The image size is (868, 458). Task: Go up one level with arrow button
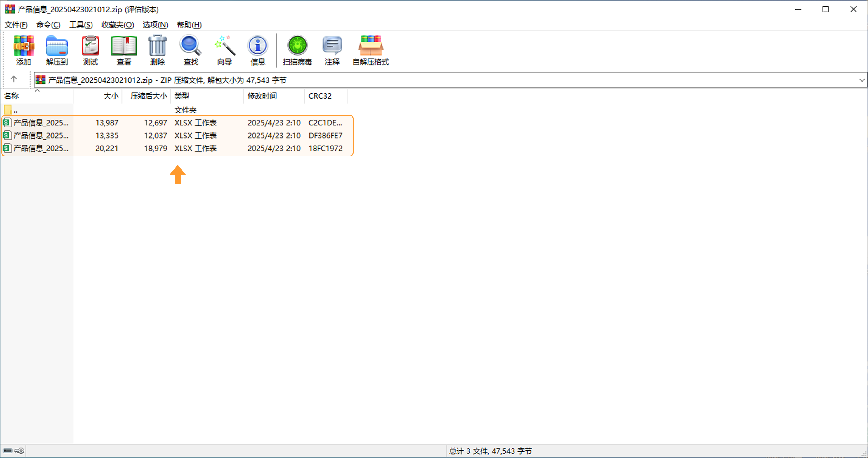(x=14, y=79)
